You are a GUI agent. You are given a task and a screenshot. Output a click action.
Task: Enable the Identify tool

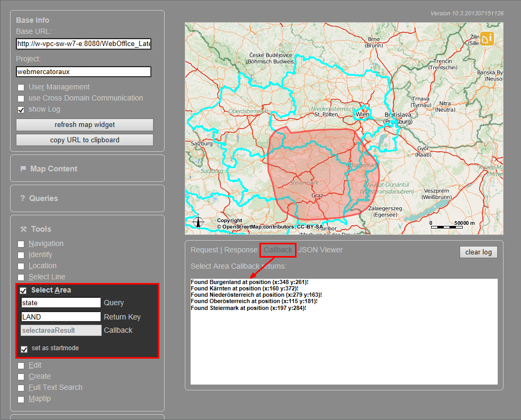[20, 254]
